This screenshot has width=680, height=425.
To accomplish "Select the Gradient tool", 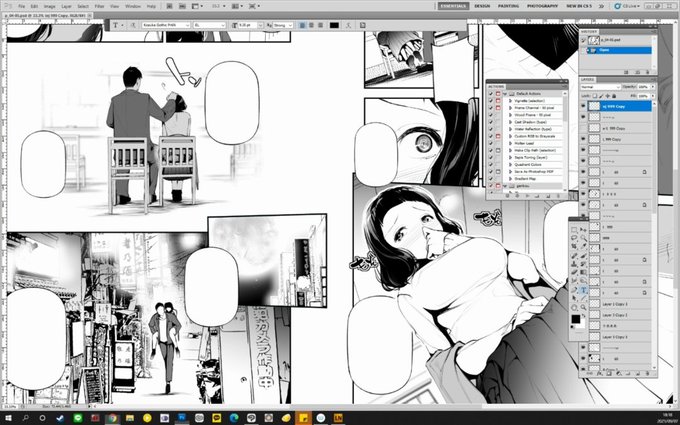I will (583, 272).
